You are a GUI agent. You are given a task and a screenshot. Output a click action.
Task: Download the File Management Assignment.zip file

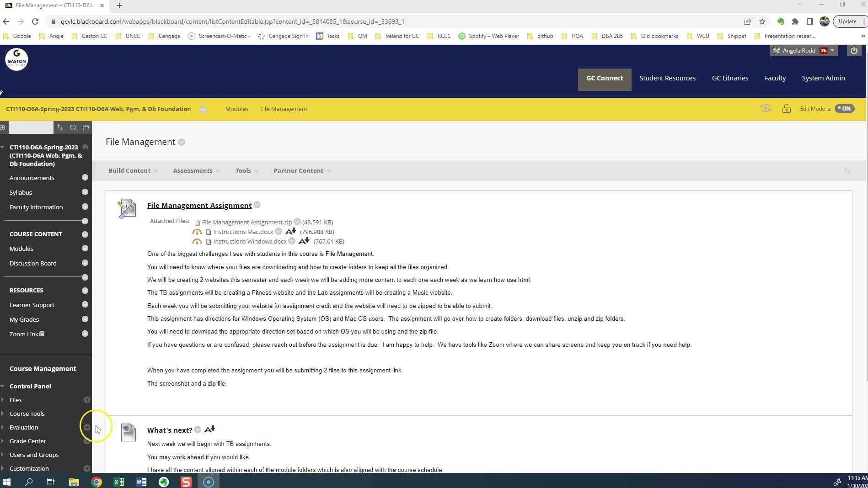pos(246,222)
